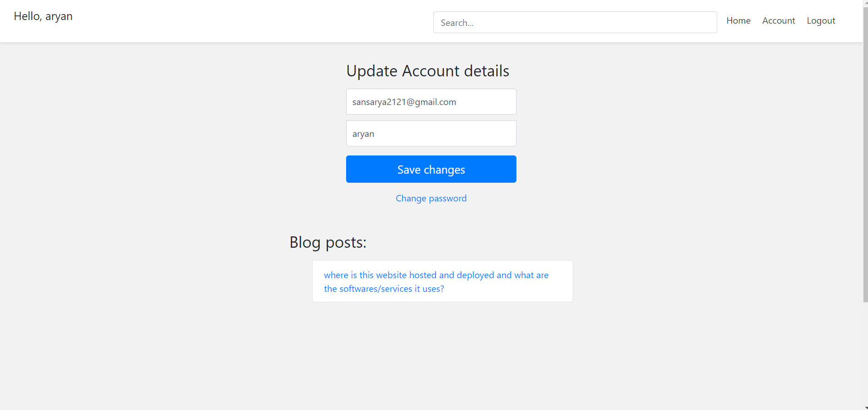This screenshot has height=410, width=868.
Task: Click the 'Update Account details' heading
Action: pyautogui.click(x=427, y=71)
